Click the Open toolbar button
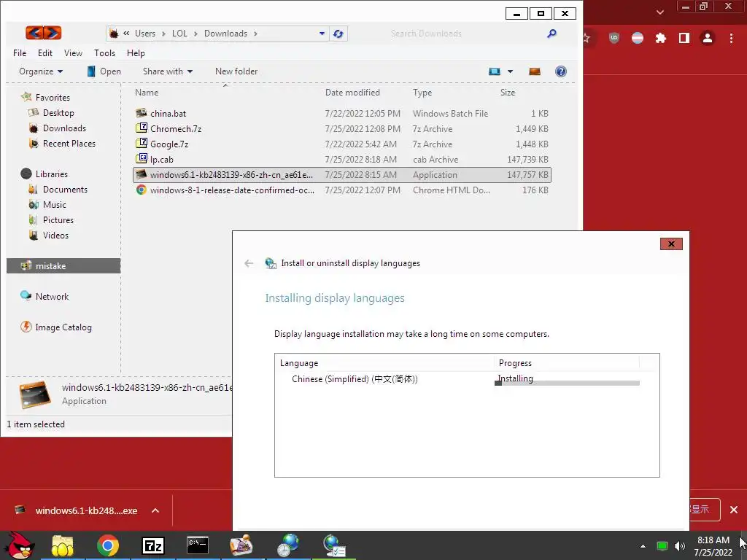Image resolution: width=747 pixels, height=560 pixels. click(104, 71)
